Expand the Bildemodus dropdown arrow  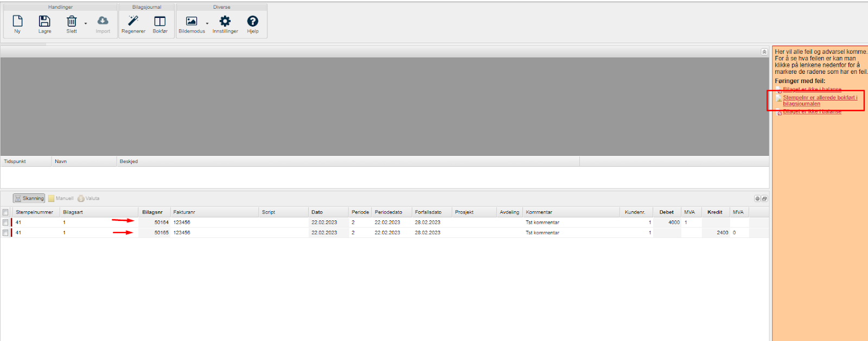click(207, 23)
